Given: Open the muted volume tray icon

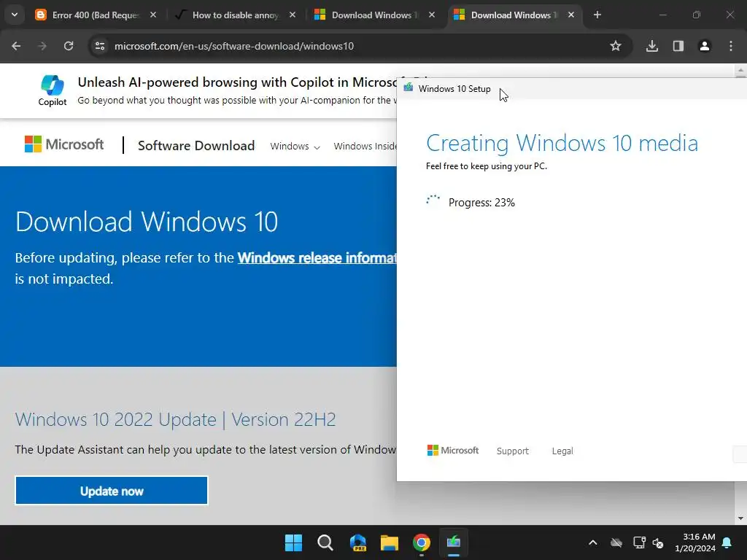Looking at the screenshot, I should 659,542.
